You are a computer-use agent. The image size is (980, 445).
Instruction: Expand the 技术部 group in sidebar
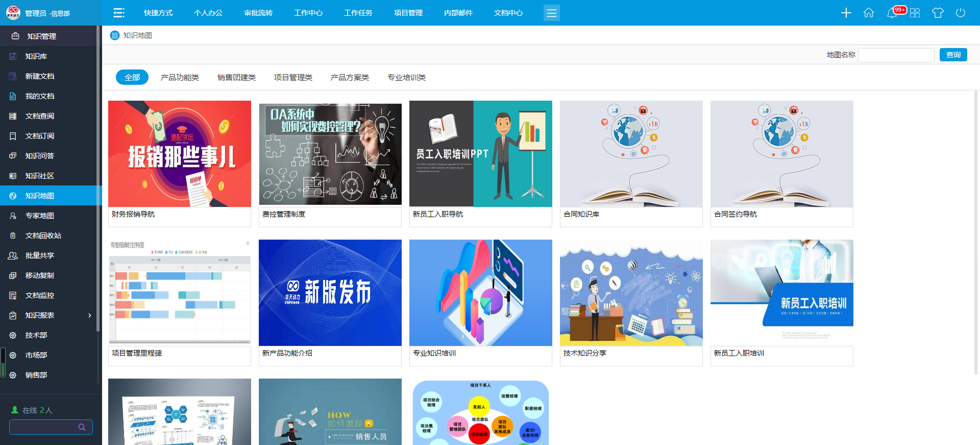point(36,335)
